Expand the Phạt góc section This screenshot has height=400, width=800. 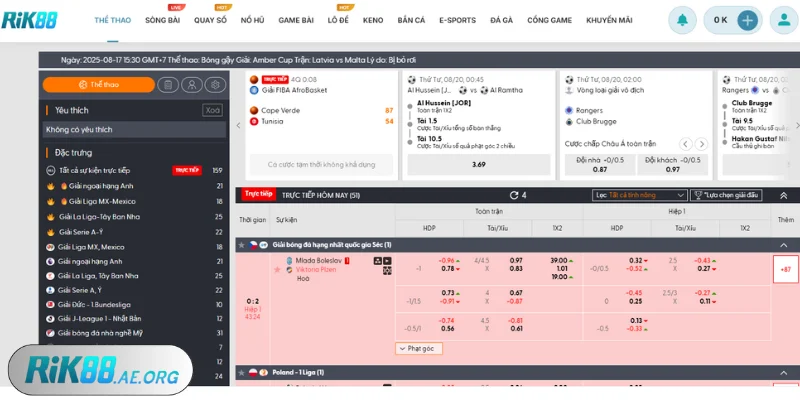click(x=418, y=348)
